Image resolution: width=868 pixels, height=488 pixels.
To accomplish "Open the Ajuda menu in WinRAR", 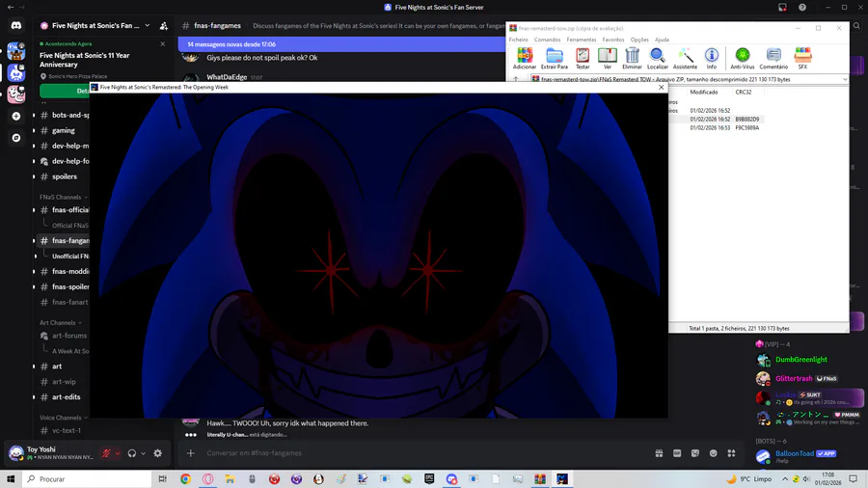I will [662, 40].
